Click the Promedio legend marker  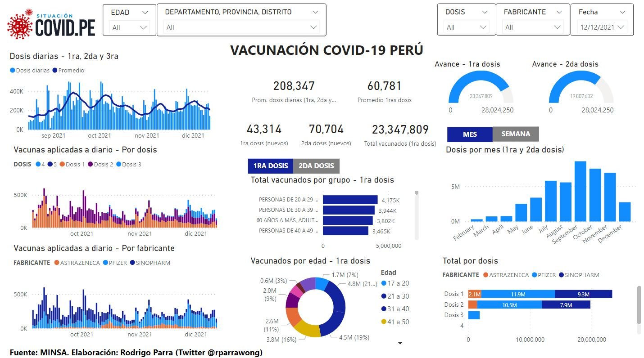(55, 71)
